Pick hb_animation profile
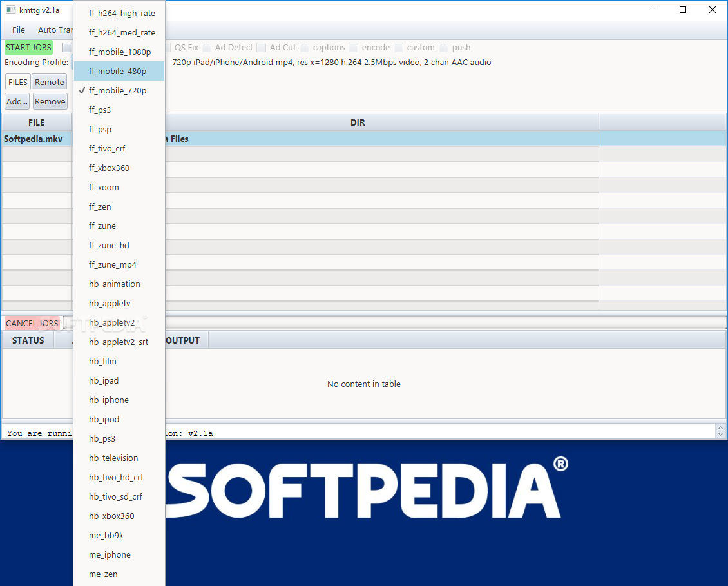 (x=119, y=284)
